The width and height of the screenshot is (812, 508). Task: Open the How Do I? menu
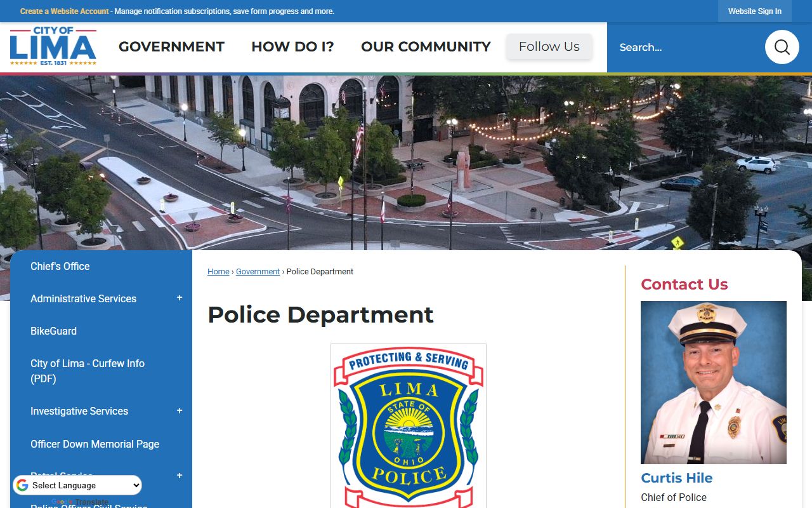coord(292,47)
